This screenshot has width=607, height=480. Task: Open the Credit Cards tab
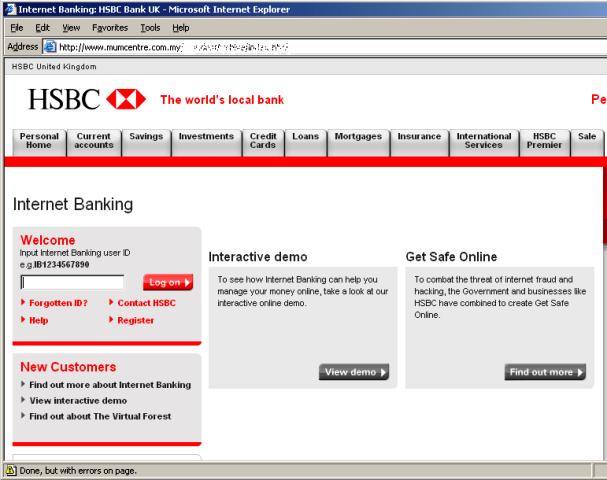pyautogui.click(x=263, y=142)
